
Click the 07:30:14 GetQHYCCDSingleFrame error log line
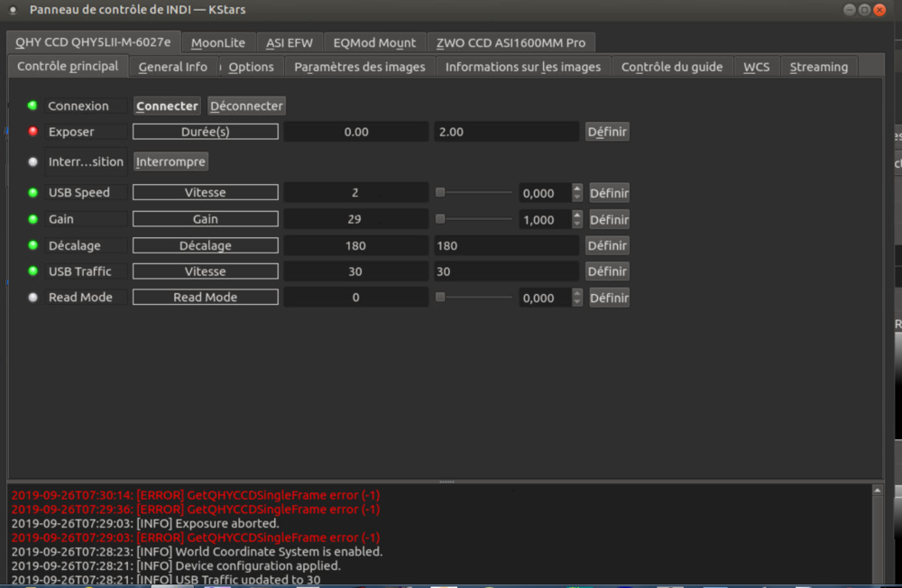(x=196, y=495)
